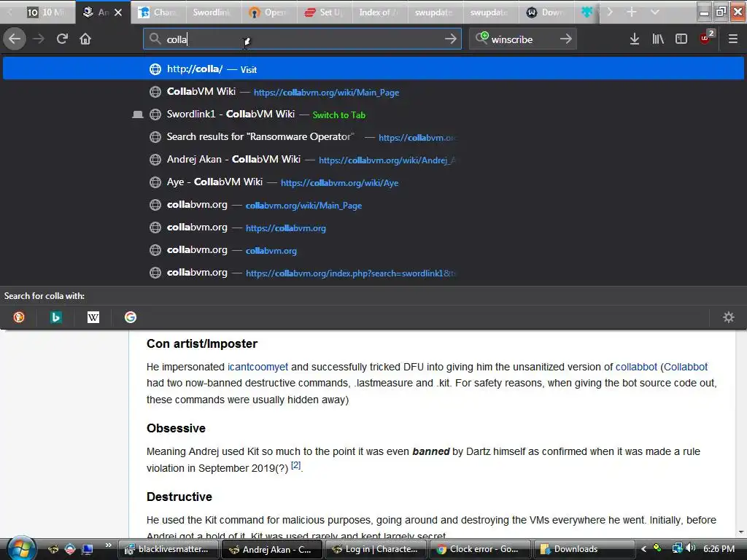Viewport: 747px width, 560px height.
Task: Show hidden system tray icons arrow
Action: coord(643,549)
